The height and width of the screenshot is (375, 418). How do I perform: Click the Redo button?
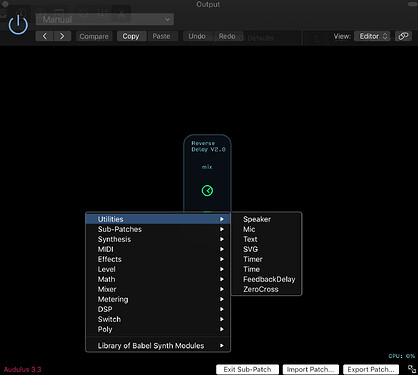point(227,36)
